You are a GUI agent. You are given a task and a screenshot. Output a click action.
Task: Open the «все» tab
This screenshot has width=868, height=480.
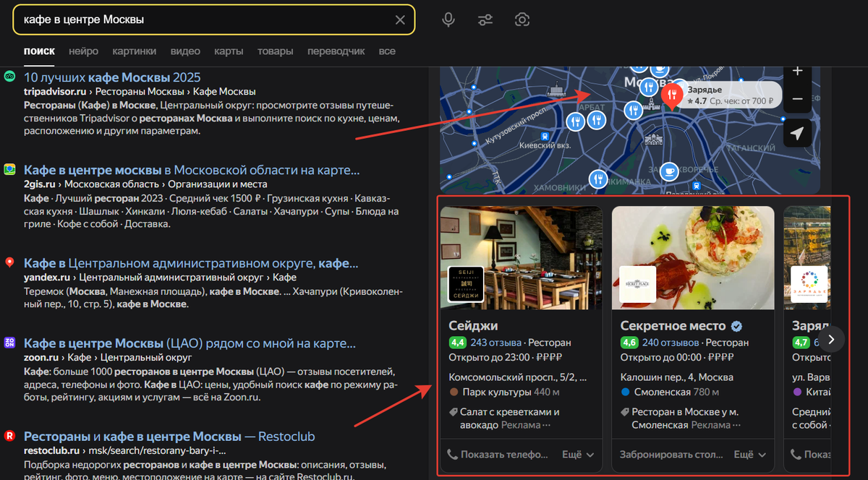[x=387, y=51]
